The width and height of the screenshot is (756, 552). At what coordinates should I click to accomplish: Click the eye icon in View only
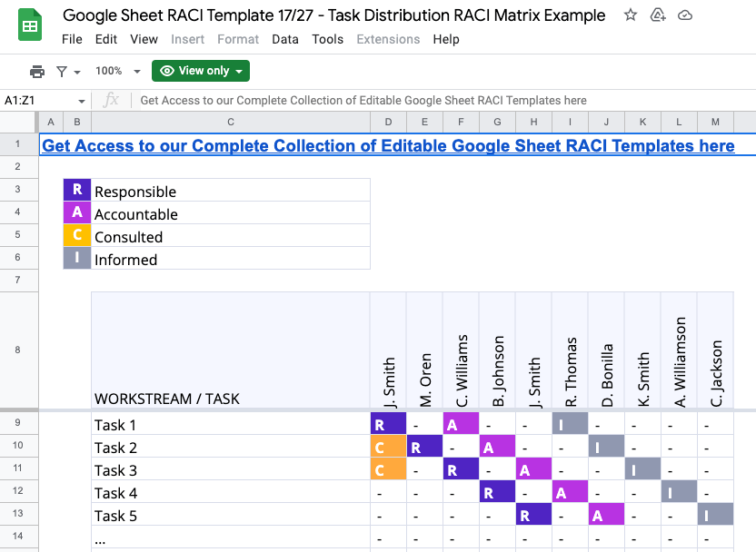(x=167, y=71)
